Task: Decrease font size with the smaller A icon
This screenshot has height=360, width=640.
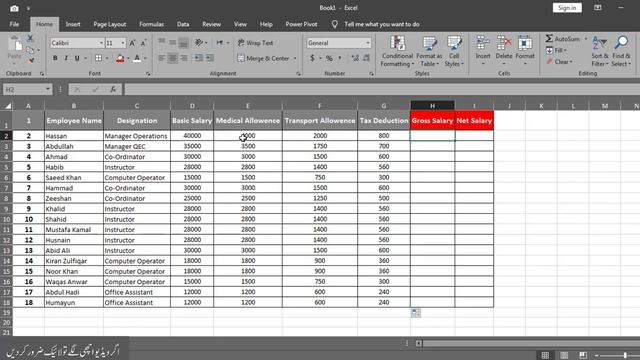Action: [143, 43]
